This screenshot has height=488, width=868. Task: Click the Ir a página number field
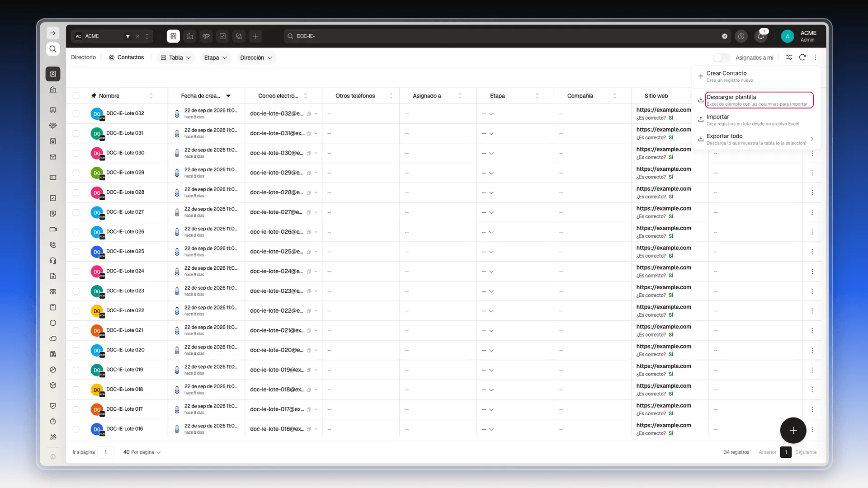click(x=106, y=452)
